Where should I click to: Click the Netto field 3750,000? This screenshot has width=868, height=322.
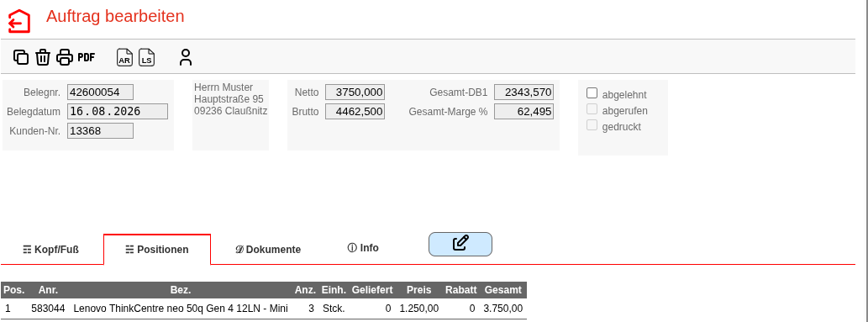[x=355, y=92]
